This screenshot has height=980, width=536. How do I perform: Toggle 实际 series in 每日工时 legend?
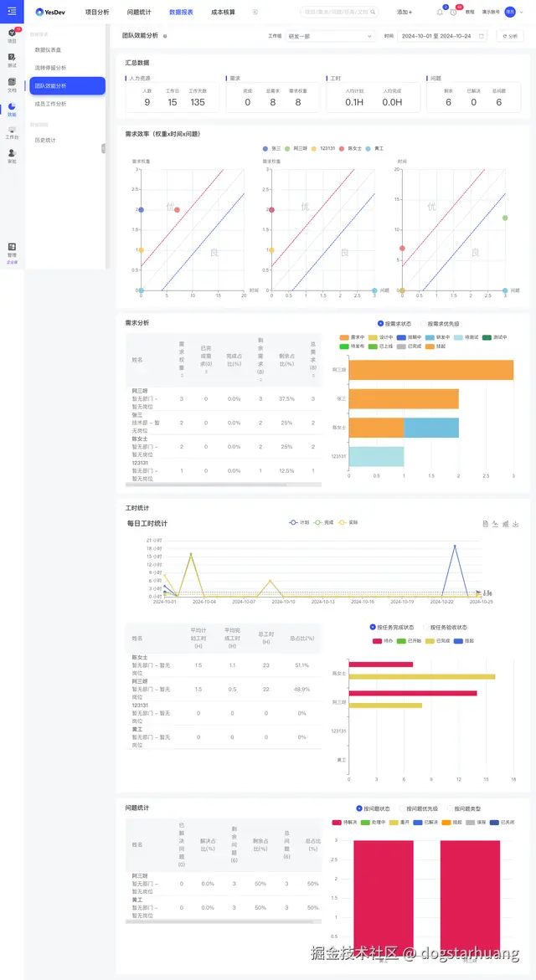pyautogui.click(x=348, y=522)
